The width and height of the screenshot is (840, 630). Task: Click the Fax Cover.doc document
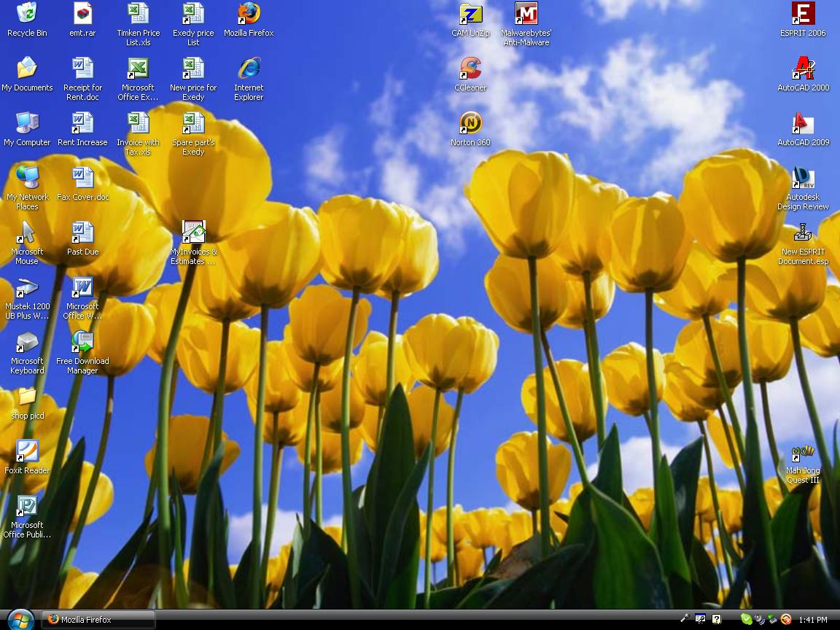pos(82,178)
